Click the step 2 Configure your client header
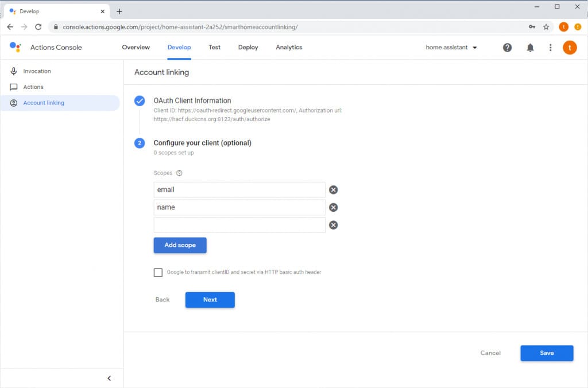588x388 pixels. point(203,143)
